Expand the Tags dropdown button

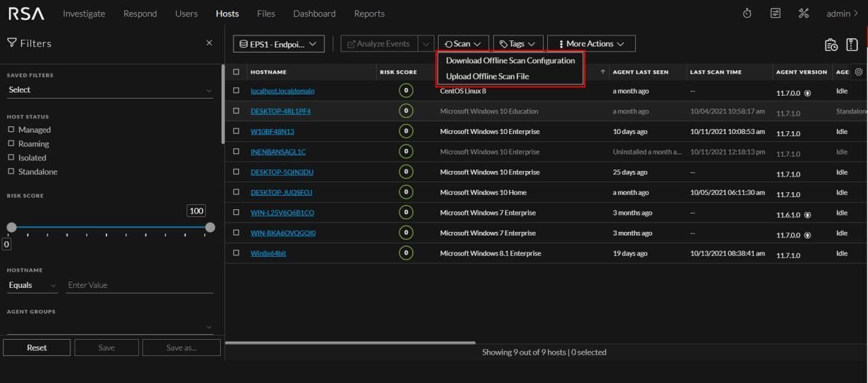click(x=518, y=44)
